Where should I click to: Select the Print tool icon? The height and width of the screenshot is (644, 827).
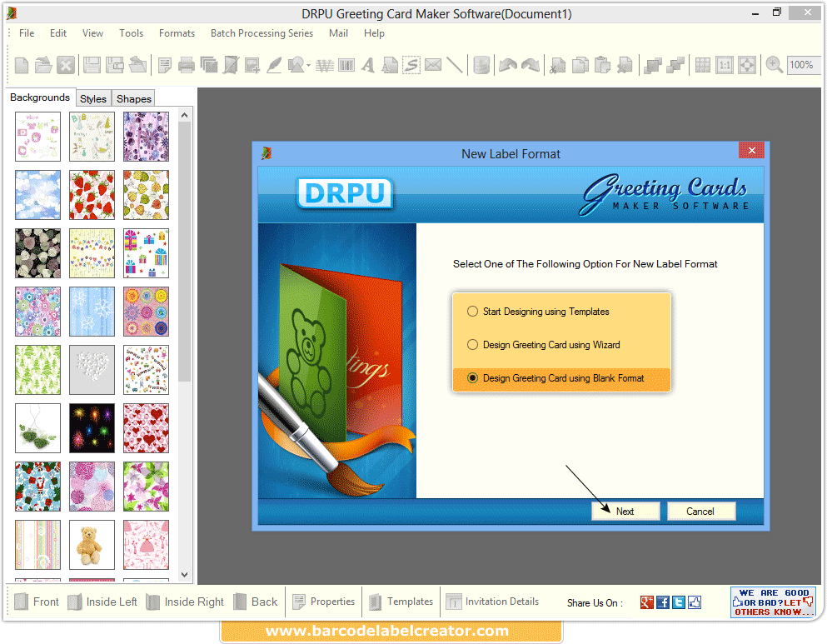tap(185, 64)
